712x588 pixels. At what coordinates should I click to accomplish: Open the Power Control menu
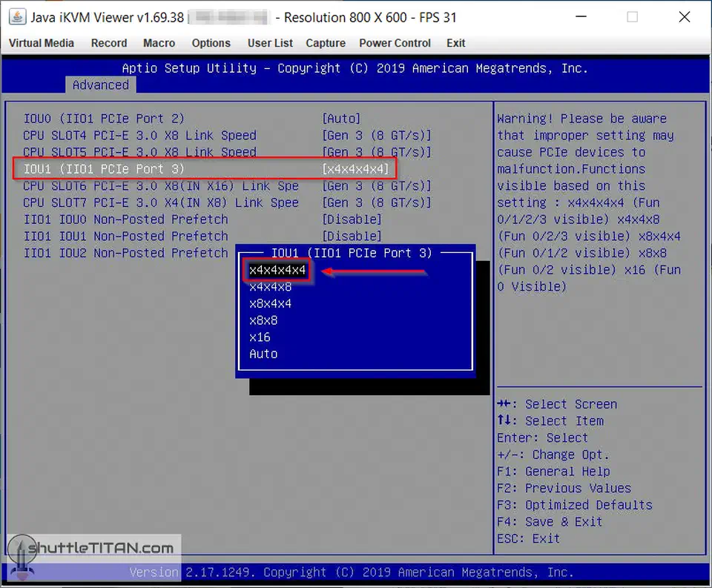coord(395,43)
